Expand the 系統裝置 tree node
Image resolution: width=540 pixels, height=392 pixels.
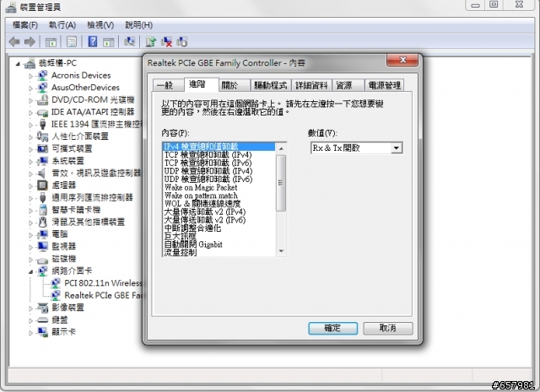point(30,161)
